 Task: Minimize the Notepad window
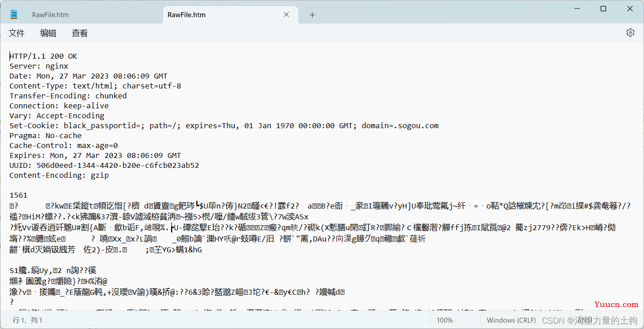point(577,9)
